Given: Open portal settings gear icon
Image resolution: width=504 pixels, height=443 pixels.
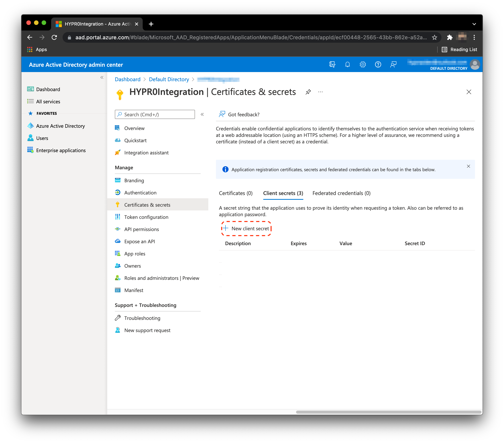Looking at the screenshot, I should coord(363,65).
